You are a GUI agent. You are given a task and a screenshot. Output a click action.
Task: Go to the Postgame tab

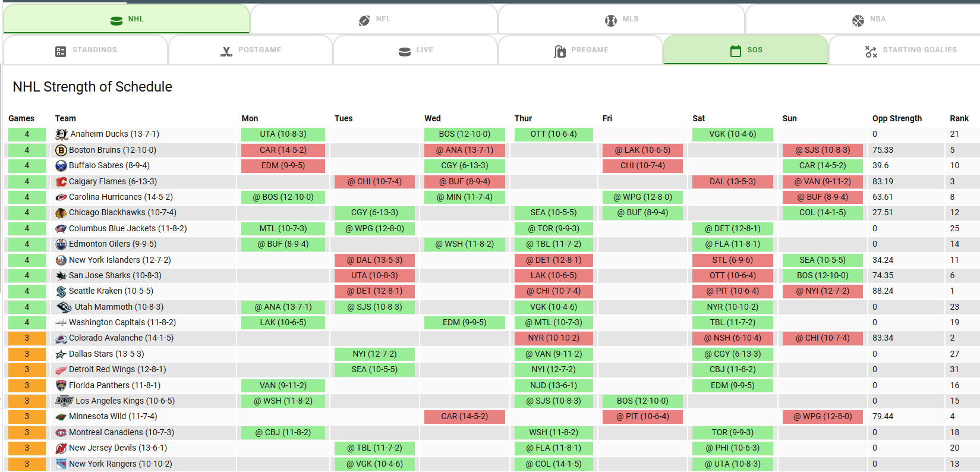(x=251, y=51)
